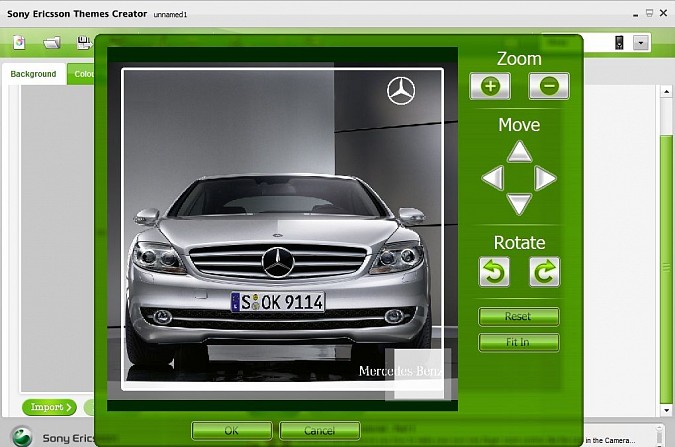
Task: Zoom out with the minus button
Action: pyautogui.click(x=549, y=86)
